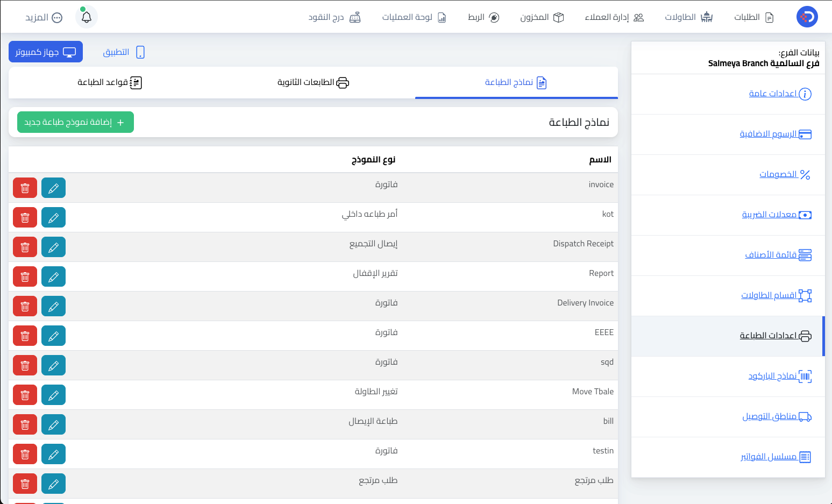This screenshot has height=504, width=832.
Task: Open نماذج الباركود barcode templates link
Action: [x=780, y=376]
